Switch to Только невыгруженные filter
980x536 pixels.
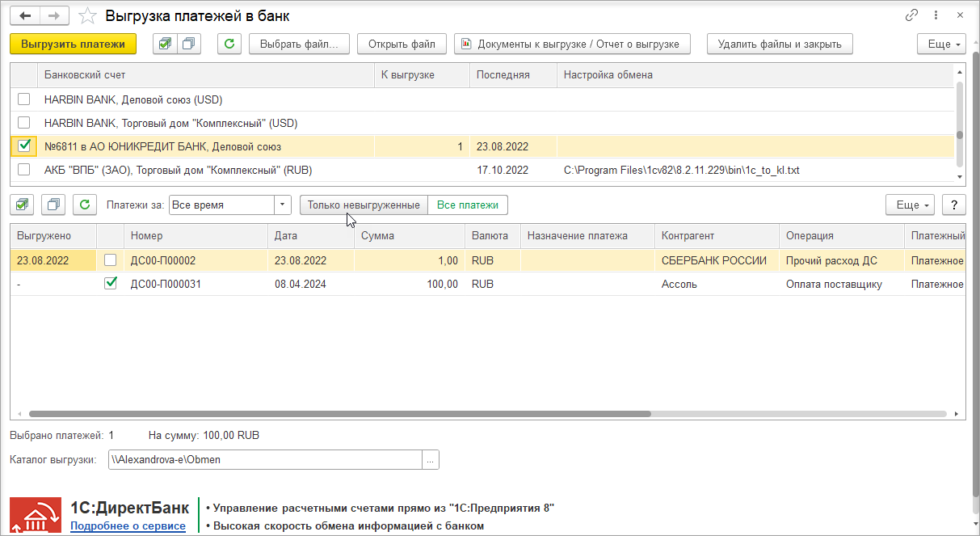(x=364, y=205)
